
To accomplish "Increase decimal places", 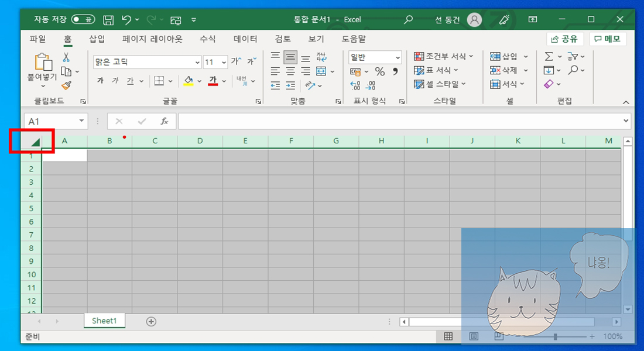I will (x=355, y=85).
